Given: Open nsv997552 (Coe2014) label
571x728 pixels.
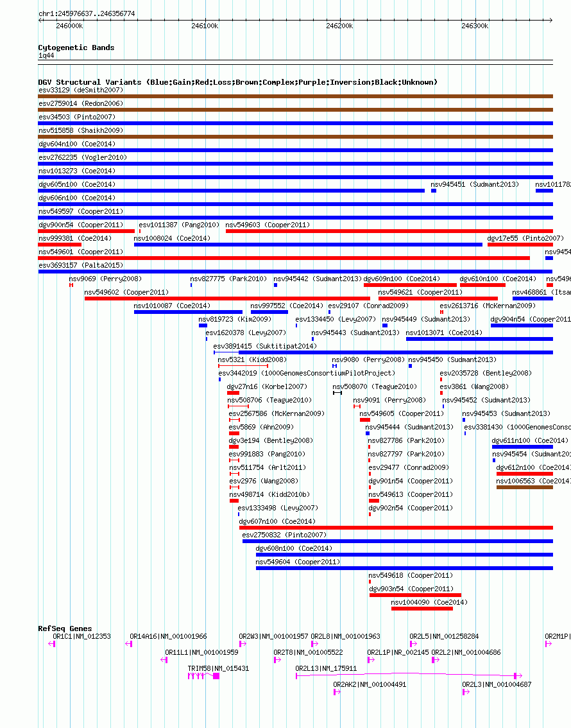Looking at the screenshot, I should click(x=287, y=306).
